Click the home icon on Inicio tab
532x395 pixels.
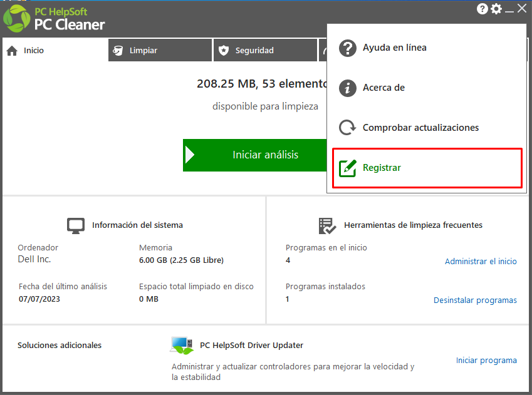pos(12,51)
